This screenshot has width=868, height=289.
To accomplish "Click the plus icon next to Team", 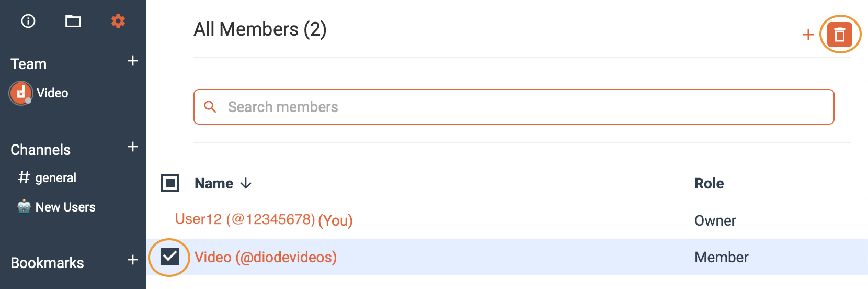I will point(133,61).
